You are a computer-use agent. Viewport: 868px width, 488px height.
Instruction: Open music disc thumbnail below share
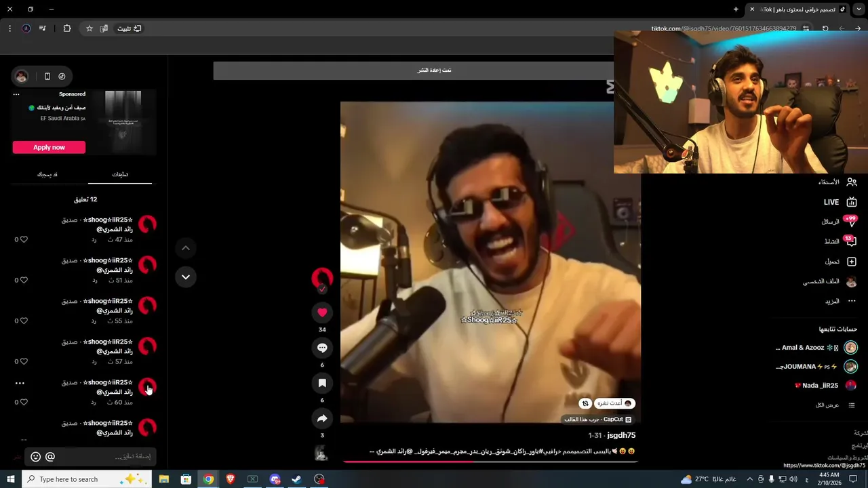[321, 452]
